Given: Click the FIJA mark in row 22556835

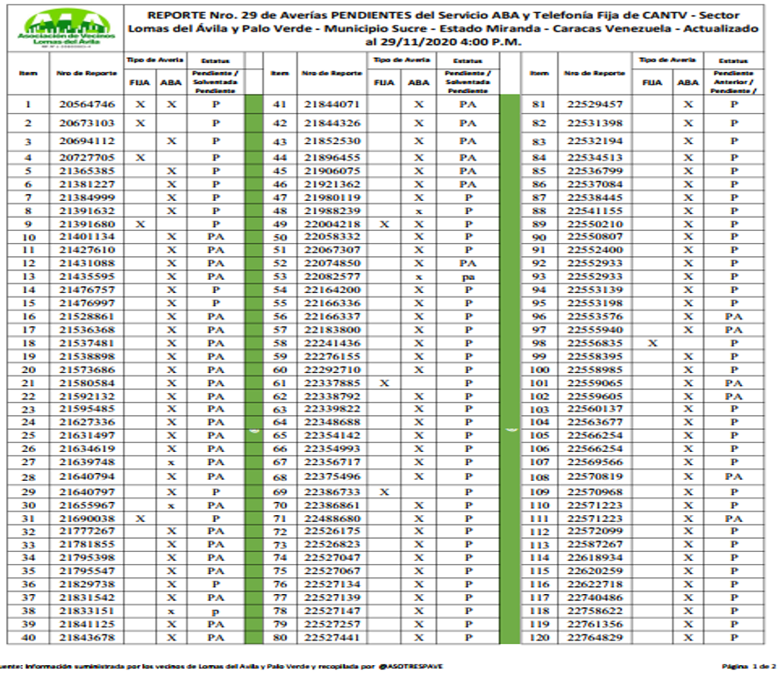Looking at the screenshot, I should tap(652, 343).
